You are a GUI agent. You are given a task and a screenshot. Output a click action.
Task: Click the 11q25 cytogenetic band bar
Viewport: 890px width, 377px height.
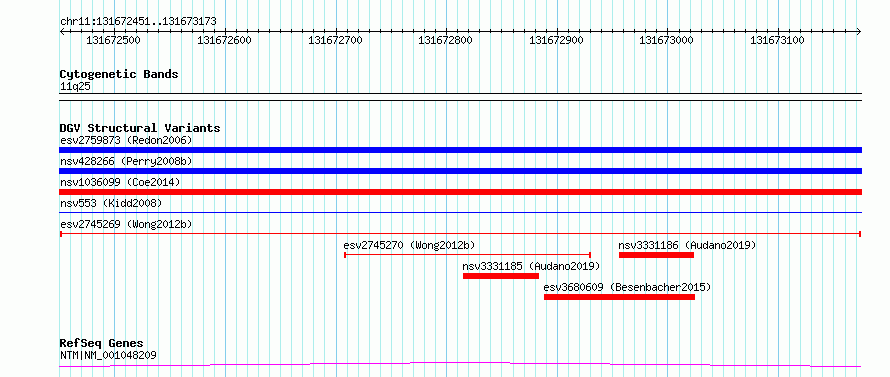460,97
